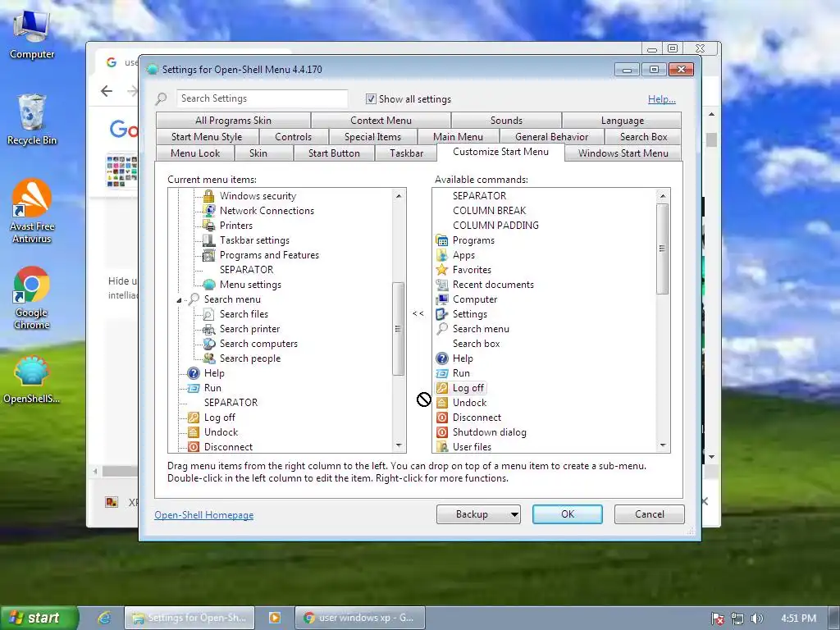
Task: Open the Help... link
Action: [x=662, y=99]
